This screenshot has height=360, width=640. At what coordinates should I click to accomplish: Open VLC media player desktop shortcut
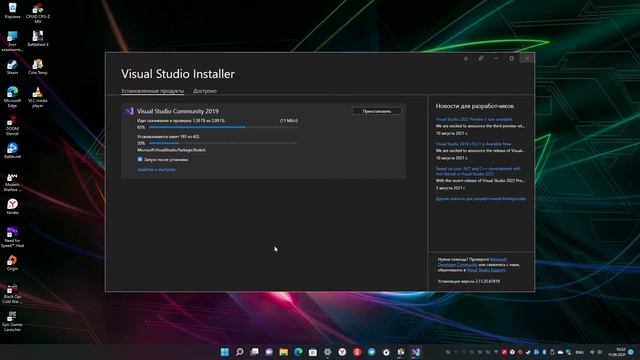38,97
